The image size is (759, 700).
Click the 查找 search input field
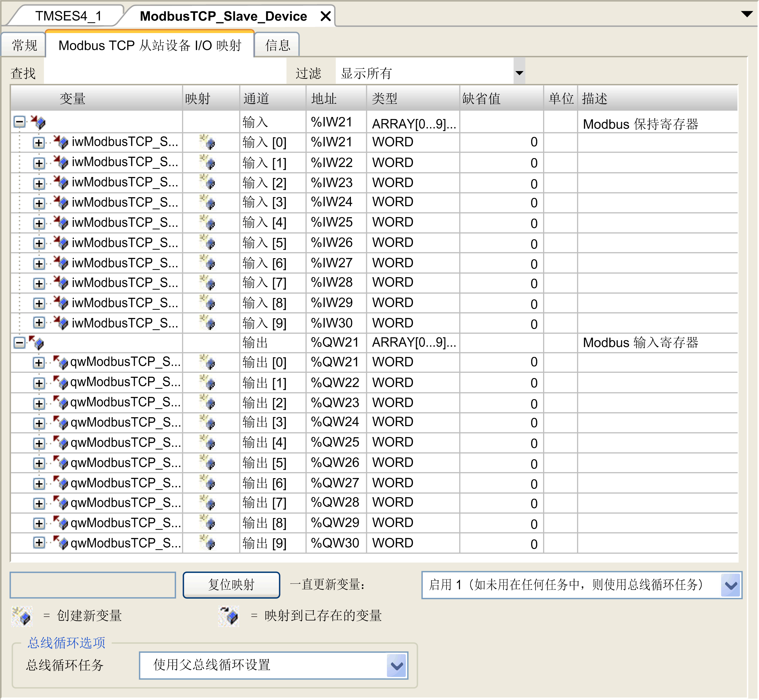pyautogui.click(x=165, y=73)
